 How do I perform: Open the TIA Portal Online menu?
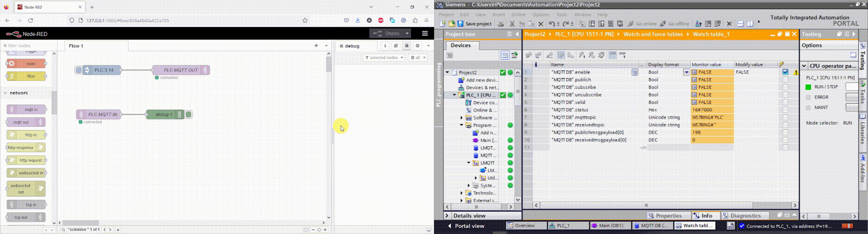coord(518,15)
